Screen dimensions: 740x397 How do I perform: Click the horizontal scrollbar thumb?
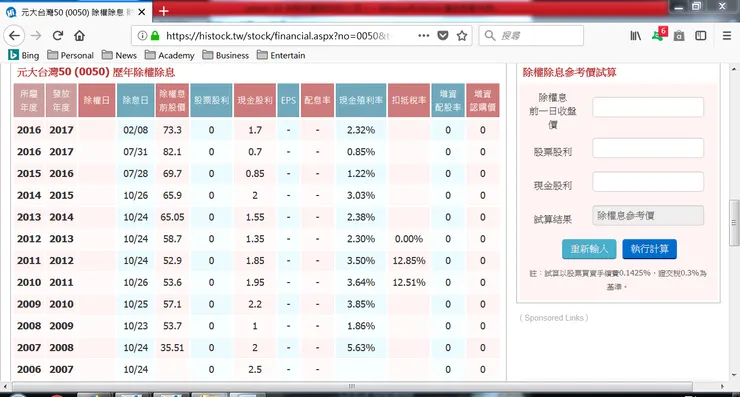click(x=351, y=386)
